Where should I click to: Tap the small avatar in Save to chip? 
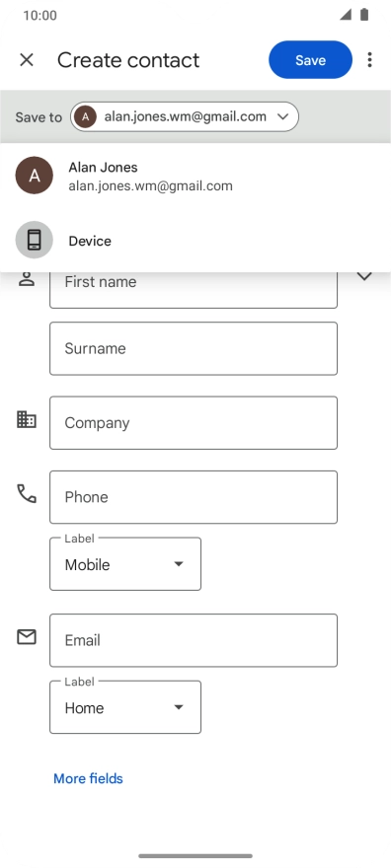[85, 116]
